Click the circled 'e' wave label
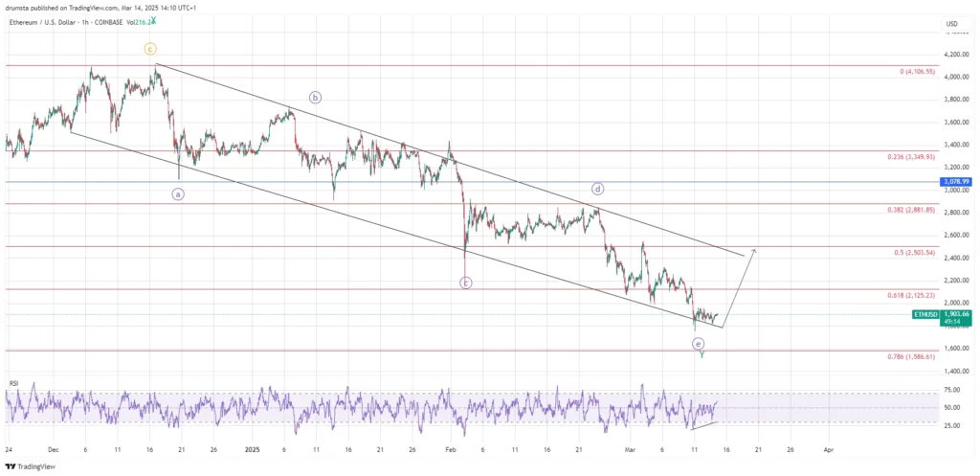 (699, 343)
